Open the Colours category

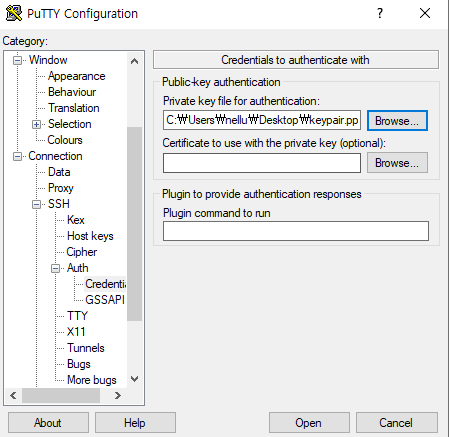point(65,140)
